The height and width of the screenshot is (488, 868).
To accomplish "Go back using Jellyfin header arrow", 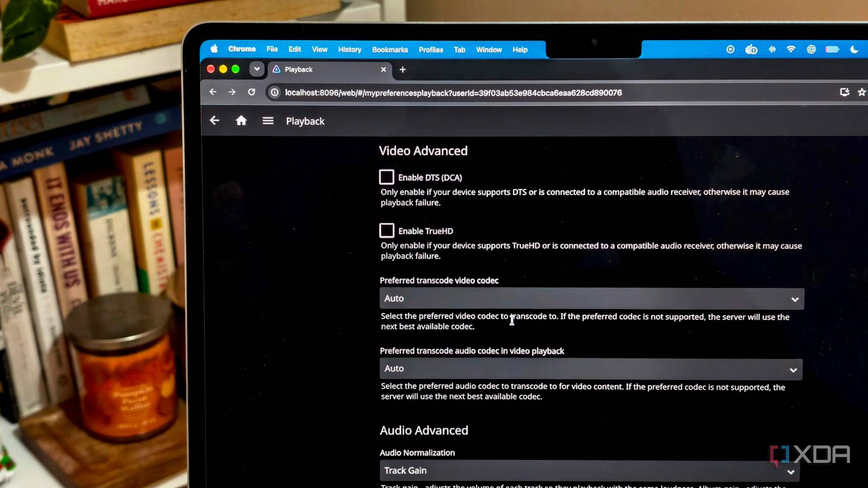I will click(215, 120).
